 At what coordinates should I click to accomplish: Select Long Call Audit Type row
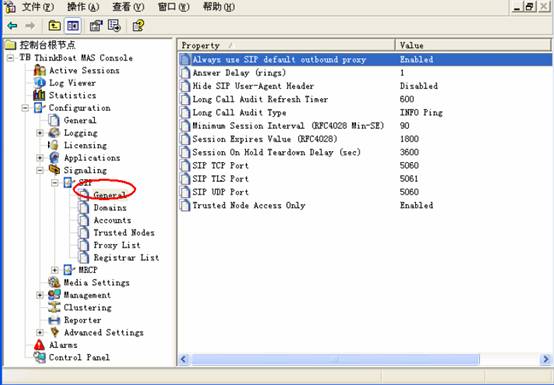tap(365, 112)
